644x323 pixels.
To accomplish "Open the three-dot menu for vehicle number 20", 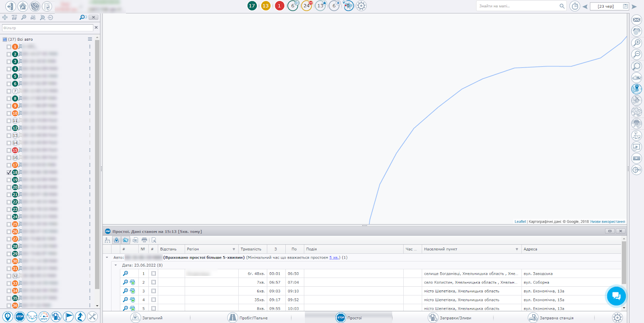I will pyautogui.click(x=90, y=187).
